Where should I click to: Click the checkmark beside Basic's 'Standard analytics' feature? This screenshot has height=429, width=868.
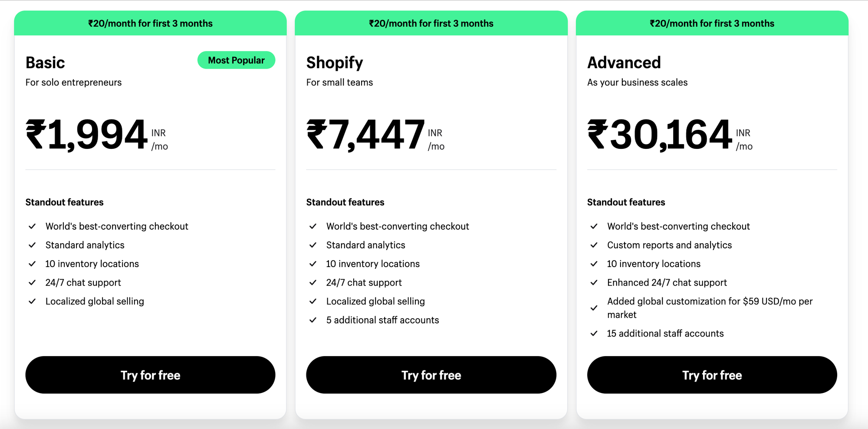coord(32,245)
